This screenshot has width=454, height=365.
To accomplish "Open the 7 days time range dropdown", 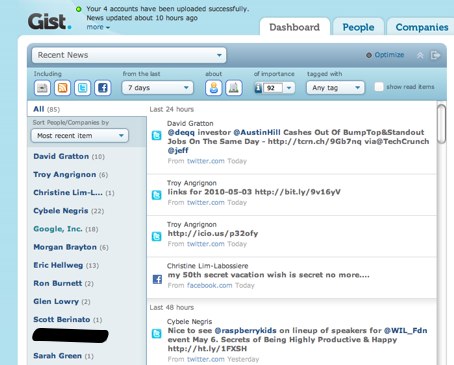I will 158,88.
